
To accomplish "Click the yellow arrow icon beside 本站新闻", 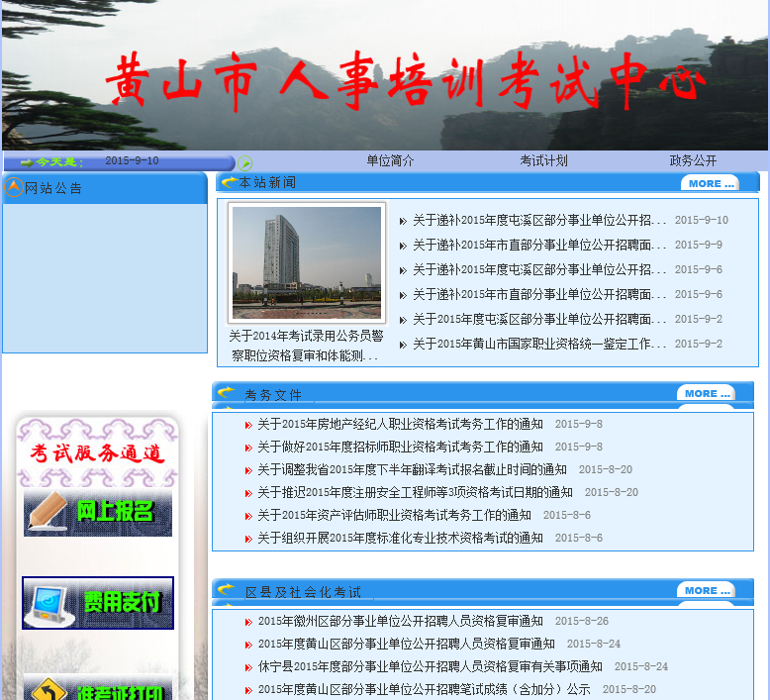I will (x=229, y=182).
